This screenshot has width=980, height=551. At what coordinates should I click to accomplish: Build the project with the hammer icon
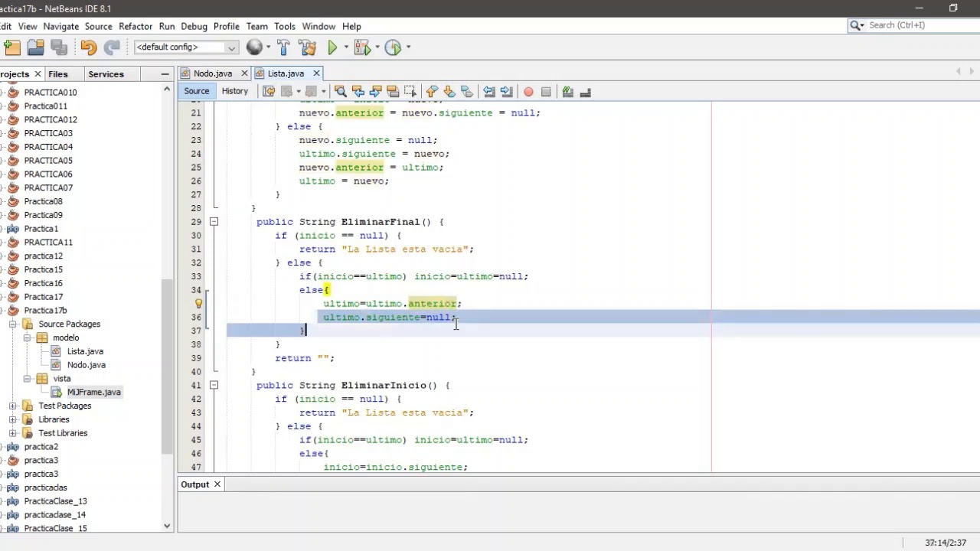284,47
